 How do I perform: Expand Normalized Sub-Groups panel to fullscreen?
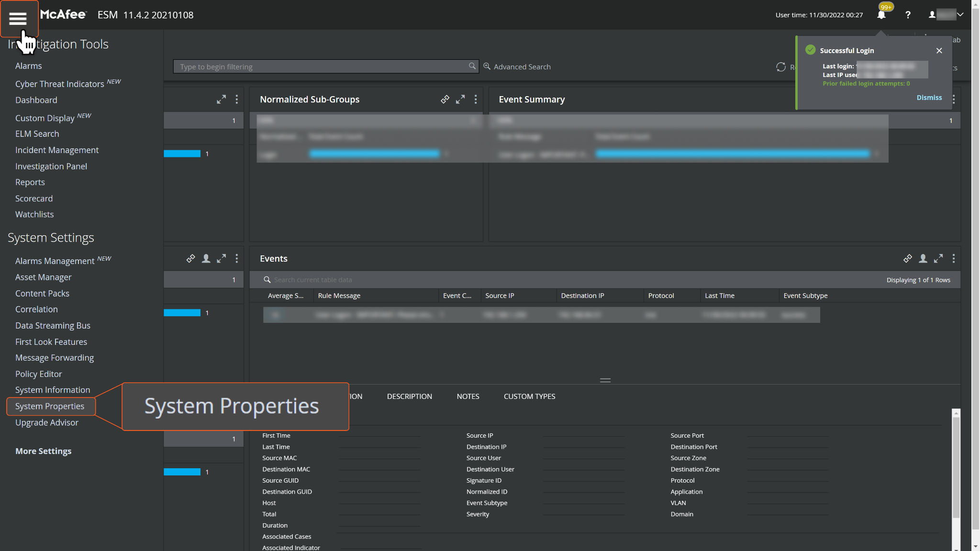pyautogui.click(x=460, y=99)
